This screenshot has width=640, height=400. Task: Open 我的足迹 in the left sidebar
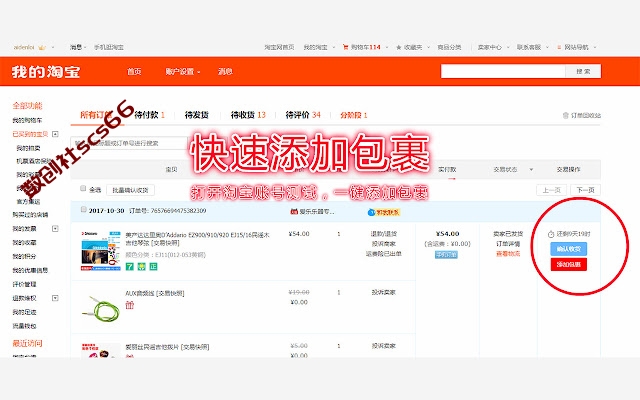pos(24,312)
